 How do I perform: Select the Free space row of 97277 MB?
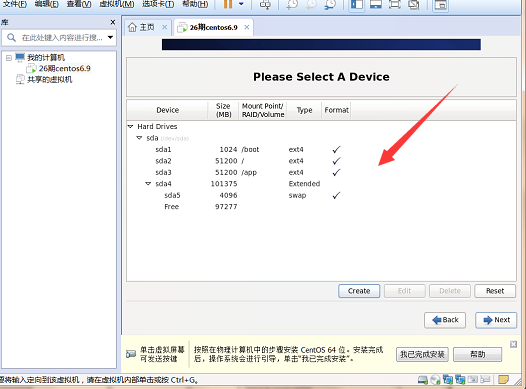(x=321, y=207)
